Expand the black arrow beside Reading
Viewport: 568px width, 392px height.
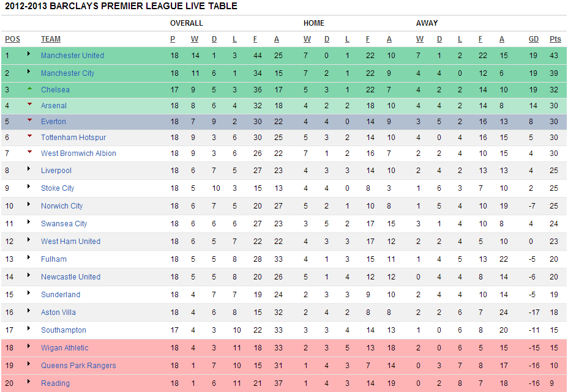pyautogui.click(x=29, y=382)
